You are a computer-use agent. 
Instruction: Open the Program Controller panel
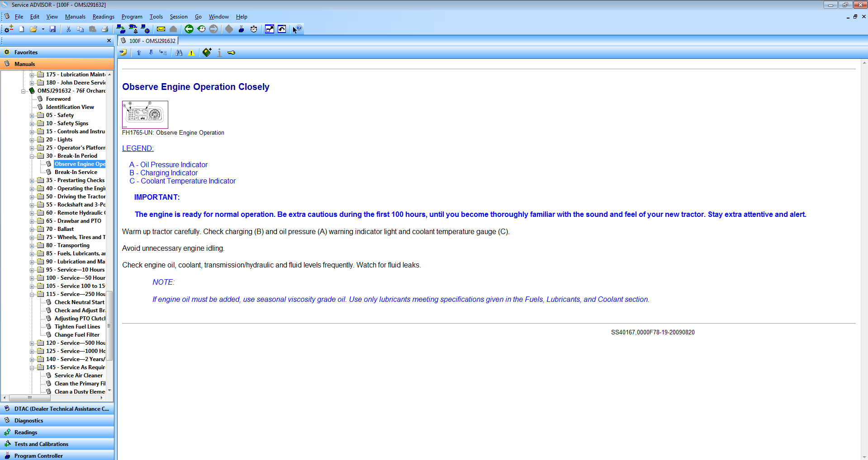coord(57,455)
